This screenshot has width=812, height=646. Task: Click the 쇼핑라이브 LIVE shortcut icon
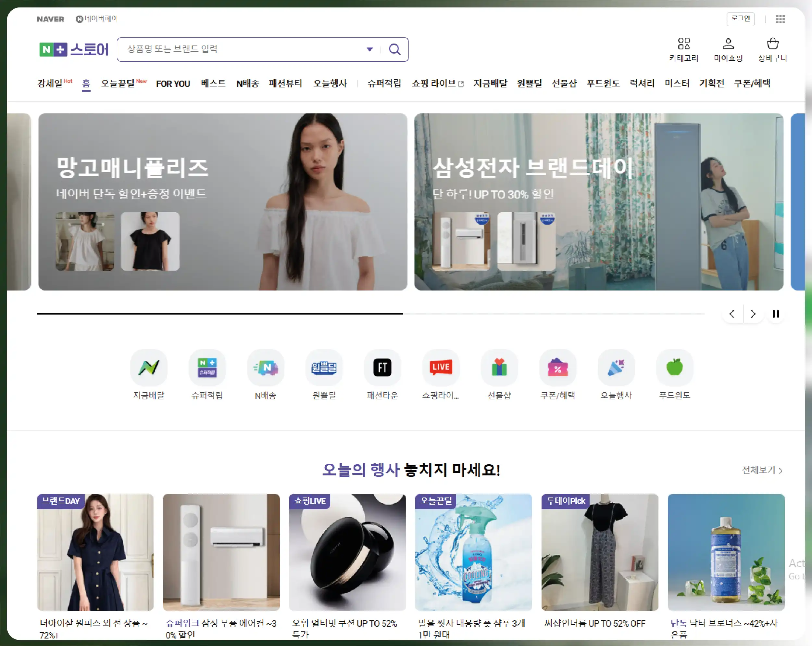pyautogui.click(x=441, y=368)
